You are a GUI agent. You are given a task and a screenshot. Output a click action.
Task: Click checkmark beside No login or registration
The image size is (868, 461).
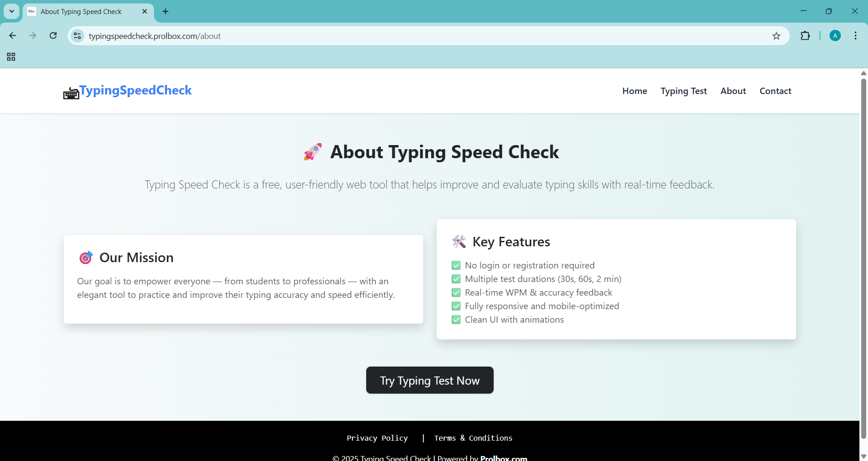click(456, 265)
